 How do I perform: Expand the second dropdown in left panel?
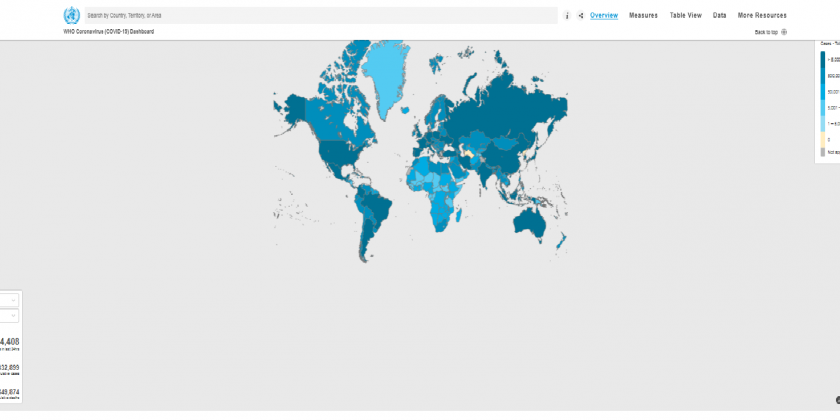point(10,316)
